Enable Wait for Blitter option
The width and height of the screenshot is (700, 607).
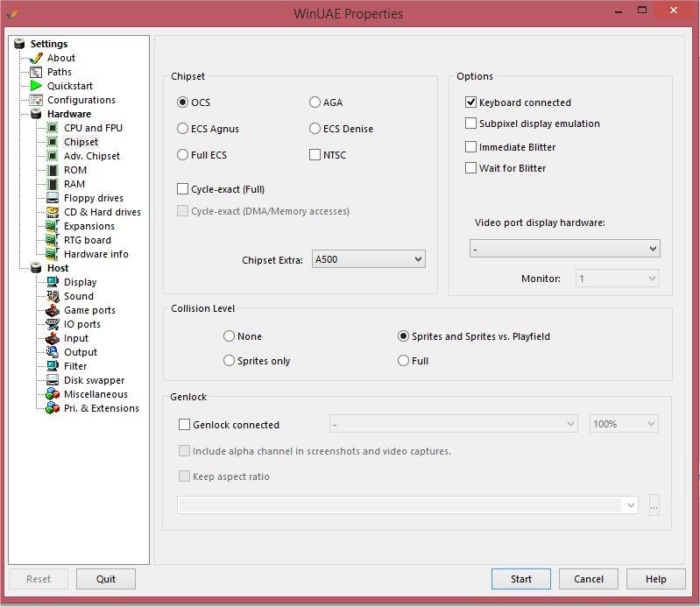click(x=470, y=168)
